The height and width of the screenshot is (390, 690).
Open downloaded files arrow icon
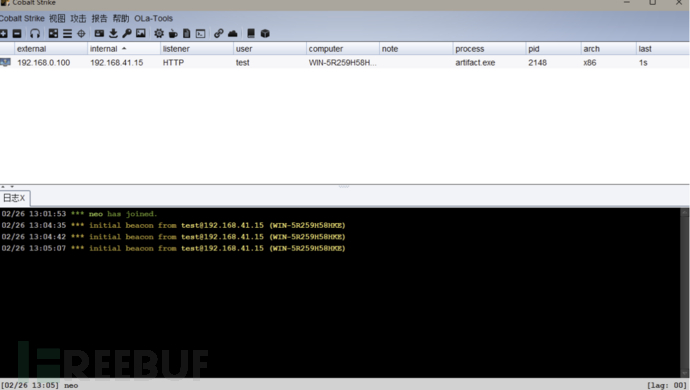tap(113, 33)
